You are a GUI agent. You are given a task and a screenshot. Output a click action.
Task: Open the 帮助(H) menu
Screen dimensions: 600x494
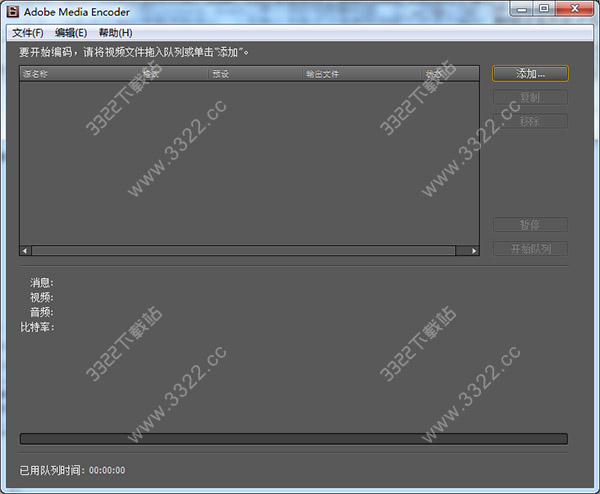[x=116, y=33]
